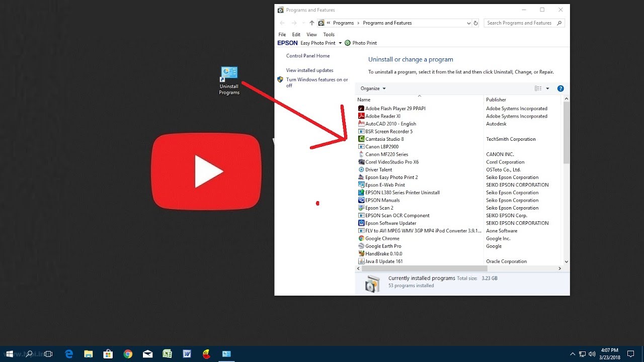This screenshot has height=362, width=644.
Task: Click the Epson Scan 2 icon
Action: (361, 208)
